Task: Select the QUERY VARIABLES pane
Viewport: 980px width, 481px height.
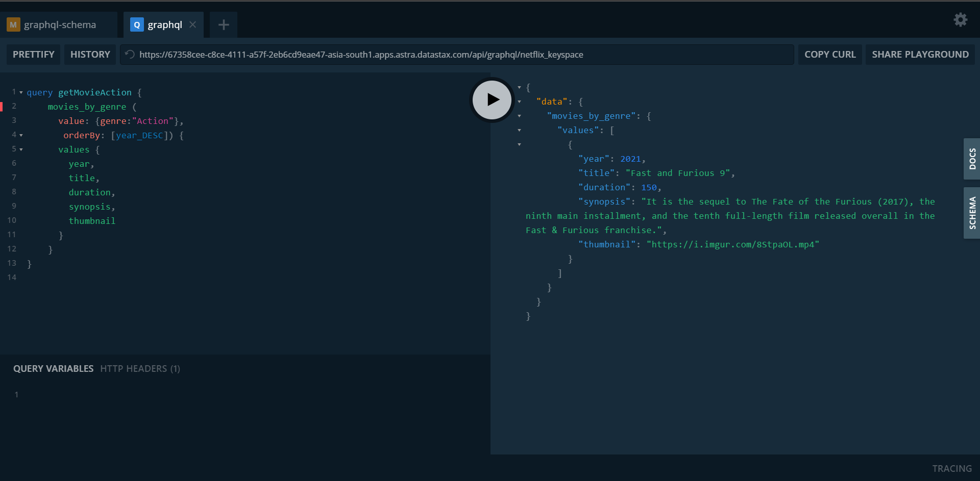Action: click(53, 368)
